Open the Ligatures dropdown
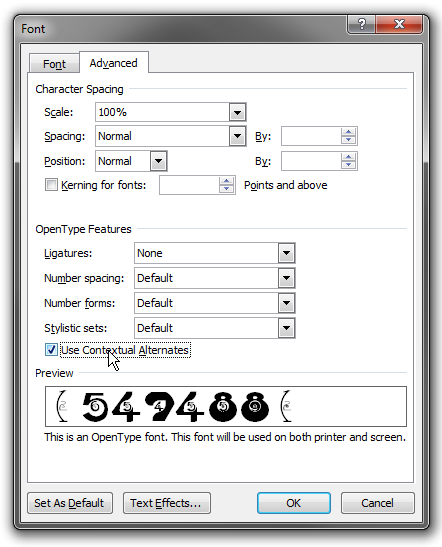Image resolution: width=442 pixels, height=547 pixels. click(286, 253)
